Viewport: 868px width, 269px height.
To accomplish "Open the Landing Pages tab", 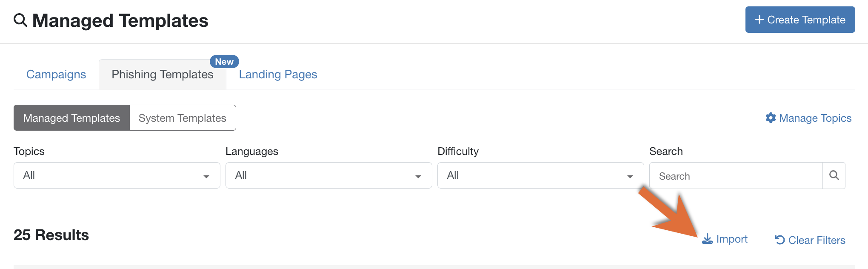I will click(x=278, y=74).
